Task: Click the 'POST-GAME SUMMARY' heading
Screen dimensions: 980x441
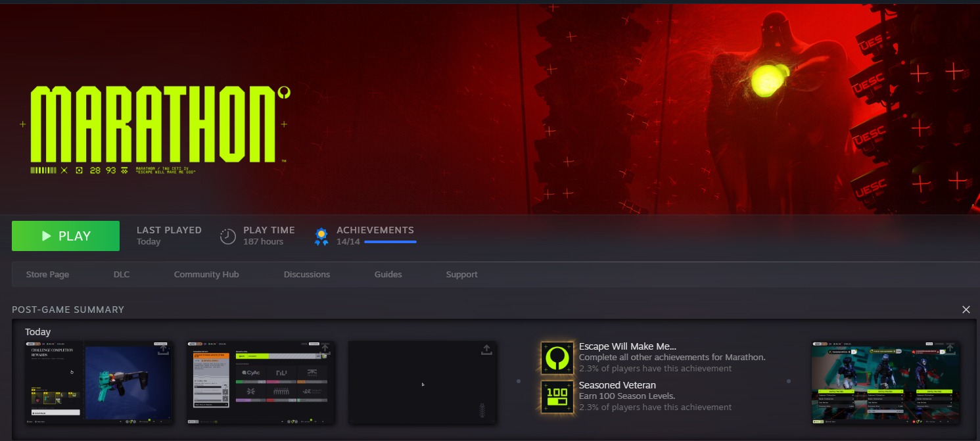Action: [68, 310]
